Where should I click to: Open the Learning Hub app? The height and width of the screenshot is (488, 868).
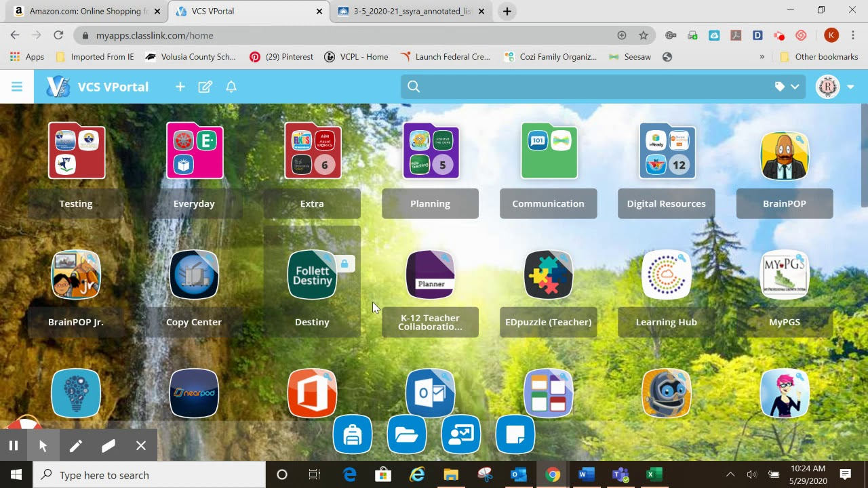click(667, 274)
